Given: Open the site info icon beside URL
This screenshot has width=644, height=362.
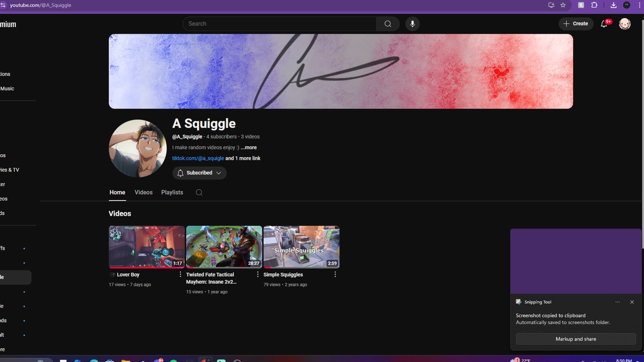Looking at the screenshot, I should click(x=3, y=5).
